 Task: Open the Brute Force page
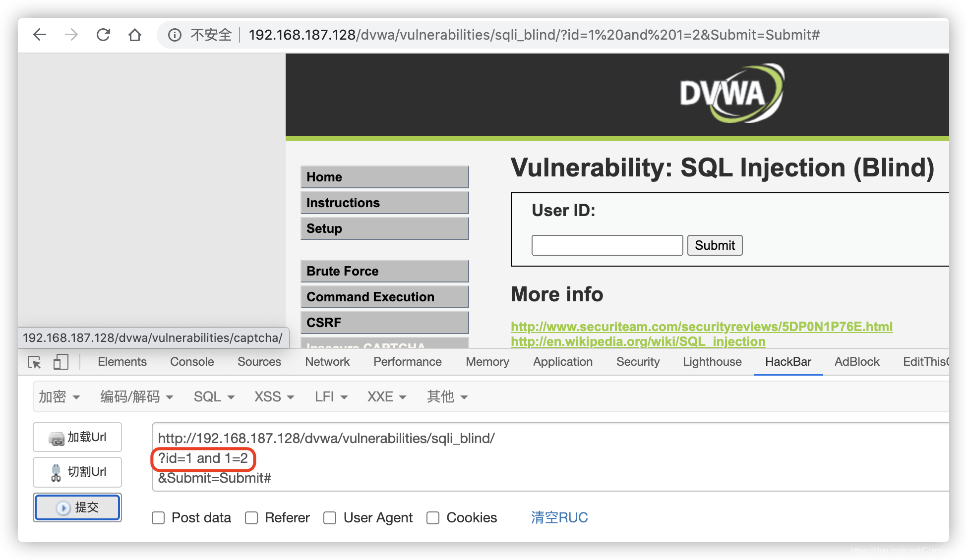[384, 271]
